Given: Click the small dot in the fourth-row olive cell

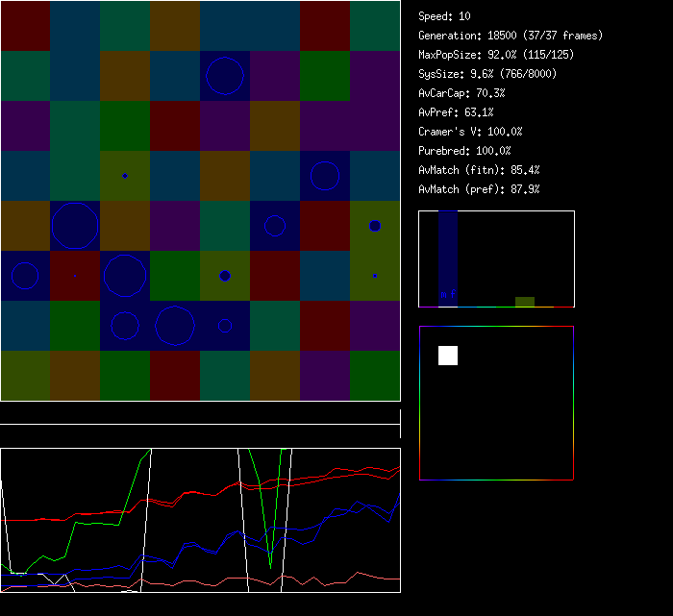Looking at the screenshot, I should 125,176.
